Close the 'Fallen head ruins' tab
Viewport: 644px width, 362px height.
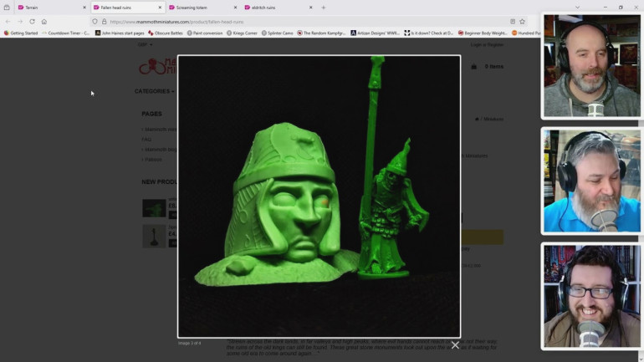tap(159, 8)
